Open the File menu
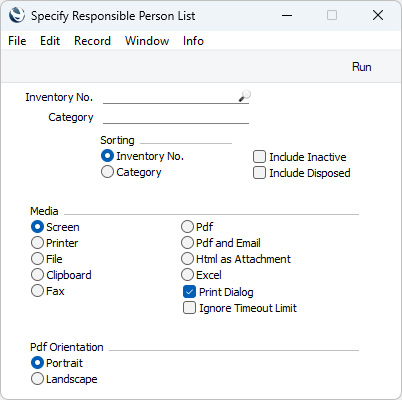 (x=17, y=41)
